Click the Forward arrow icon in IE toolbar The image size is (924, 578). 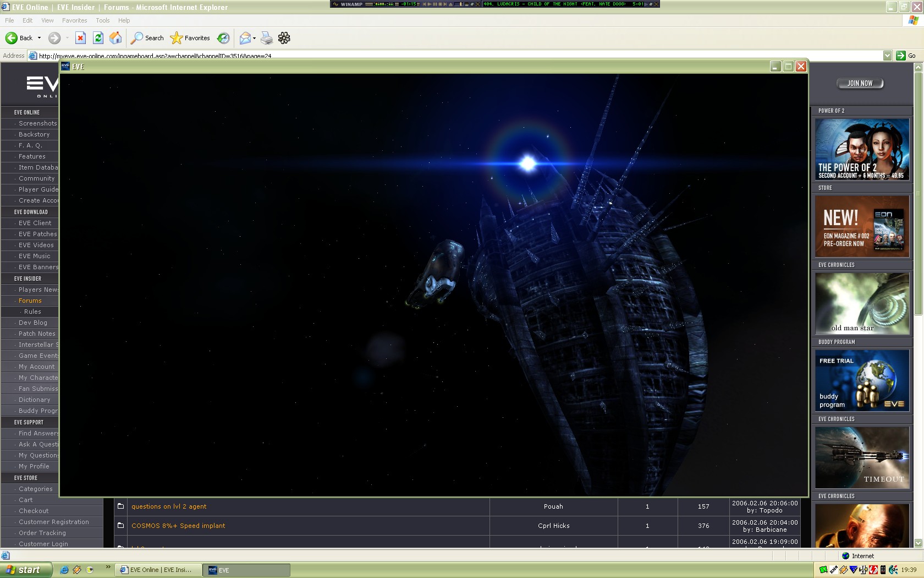pyautogui.click(x=54, y=38)
